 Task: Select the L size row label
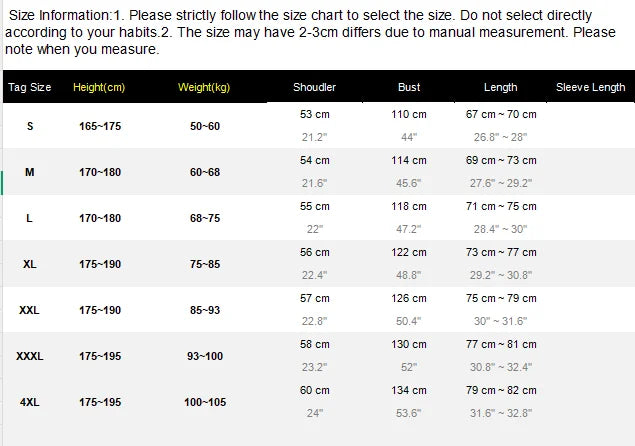30,218
